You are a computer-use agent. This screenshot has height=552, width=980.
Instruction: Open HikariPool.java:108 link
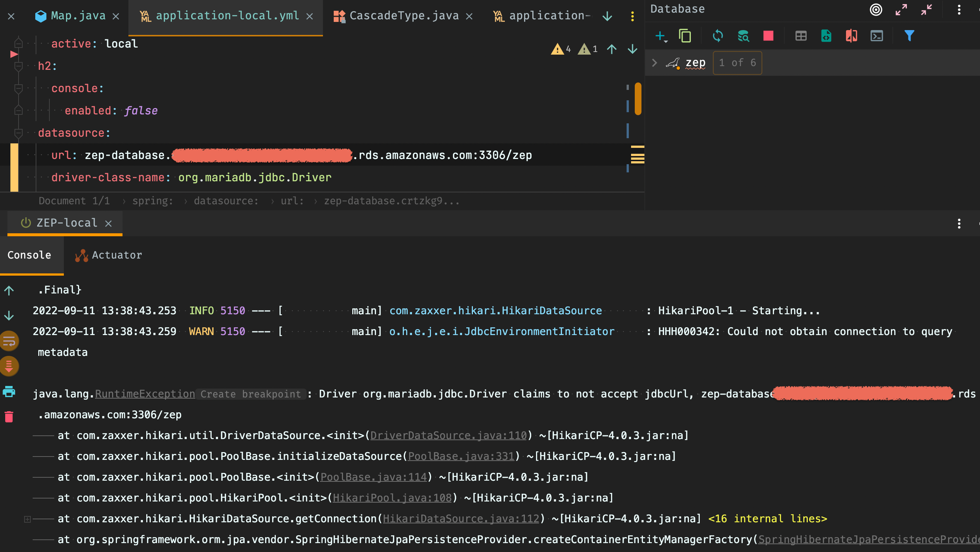click(392, 498)
